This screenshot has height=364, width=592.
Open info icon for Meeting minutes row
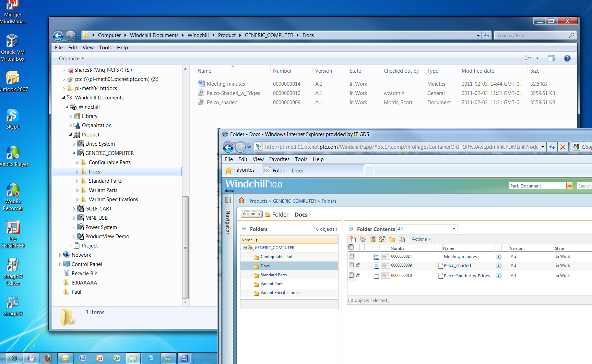tap(499, 257)
